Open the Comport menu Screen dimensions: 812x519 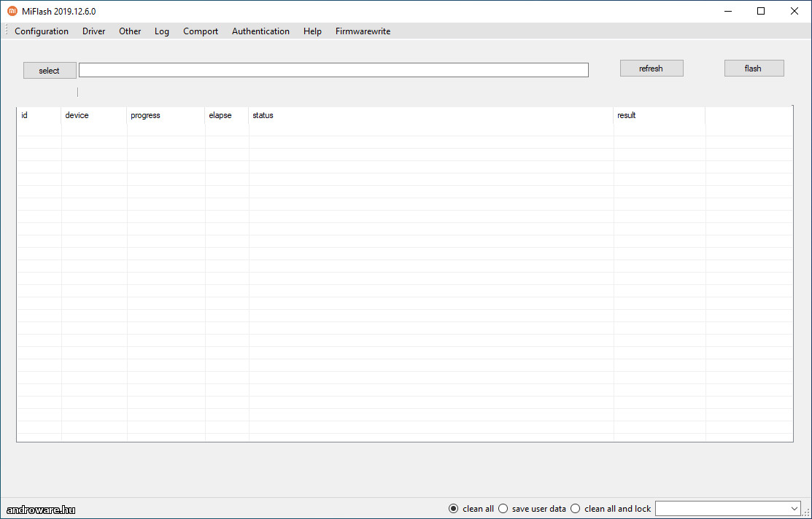[x=201, y=31]
